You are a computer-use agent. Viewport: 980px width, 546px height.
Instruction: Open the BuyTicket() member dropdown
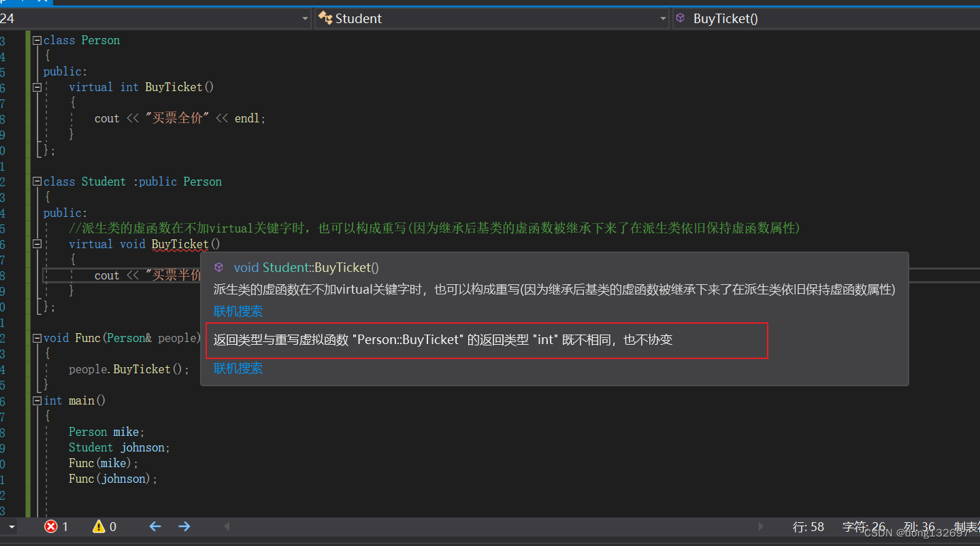[826, 18]
